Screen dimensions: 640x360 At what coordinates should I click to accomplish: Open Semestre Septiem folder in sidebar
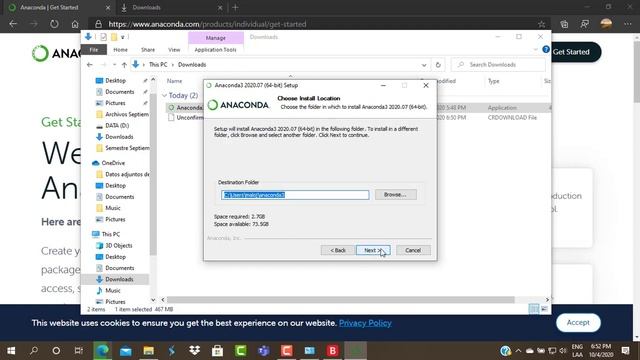(122, 148)
